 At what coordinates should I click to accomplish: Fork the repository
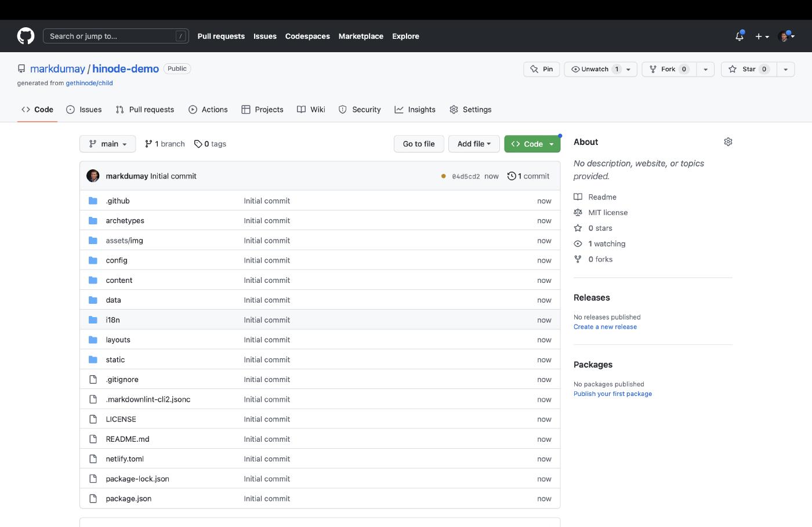[x=669, y=69]
